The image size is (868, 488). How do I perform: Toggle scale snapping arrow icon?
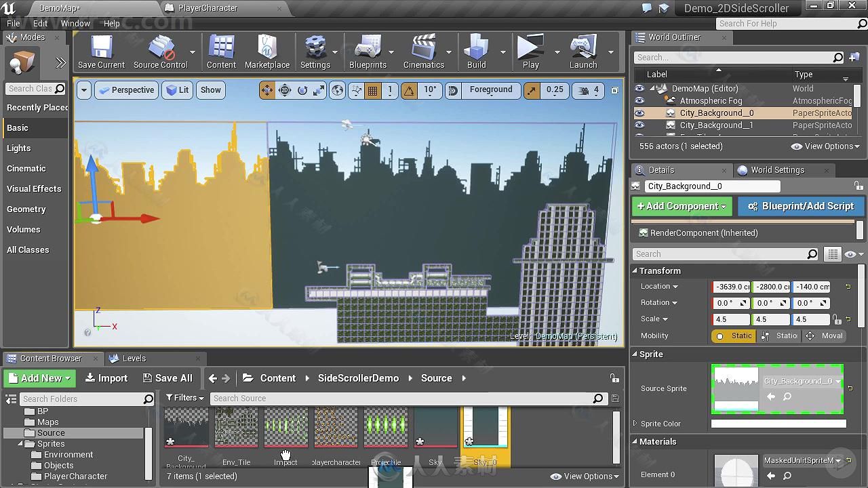coord(533,90)
